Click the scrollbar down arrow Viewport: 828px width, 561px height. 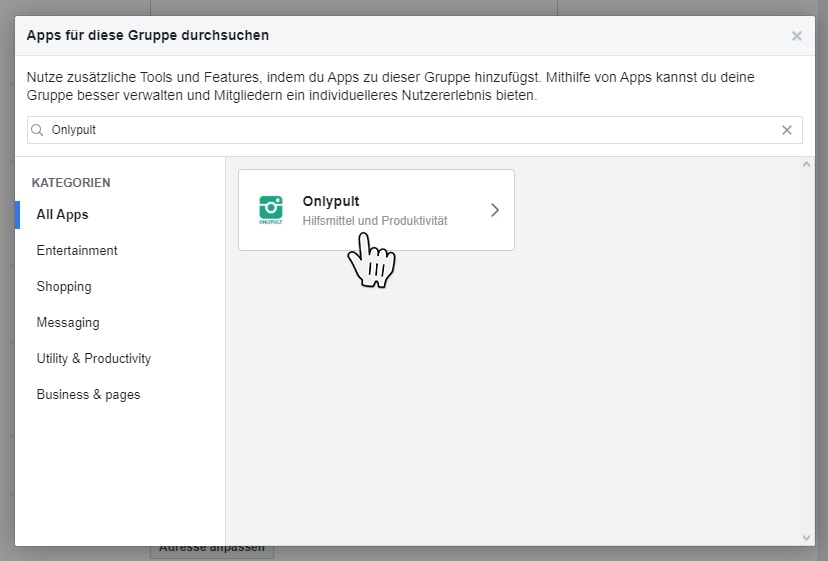(807, 537)
